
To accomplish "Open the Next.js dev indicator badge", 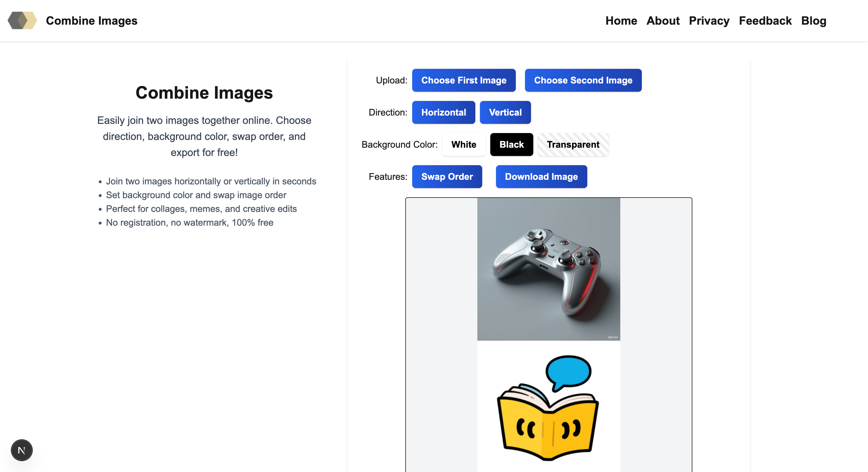I will [22, 450].
